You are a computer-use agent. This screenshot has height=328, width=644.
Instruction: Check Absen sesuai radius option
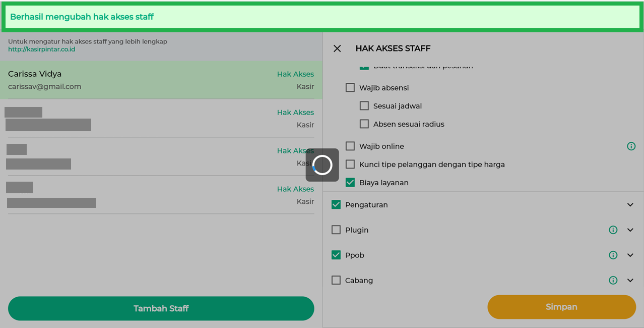tap(364, 124)
